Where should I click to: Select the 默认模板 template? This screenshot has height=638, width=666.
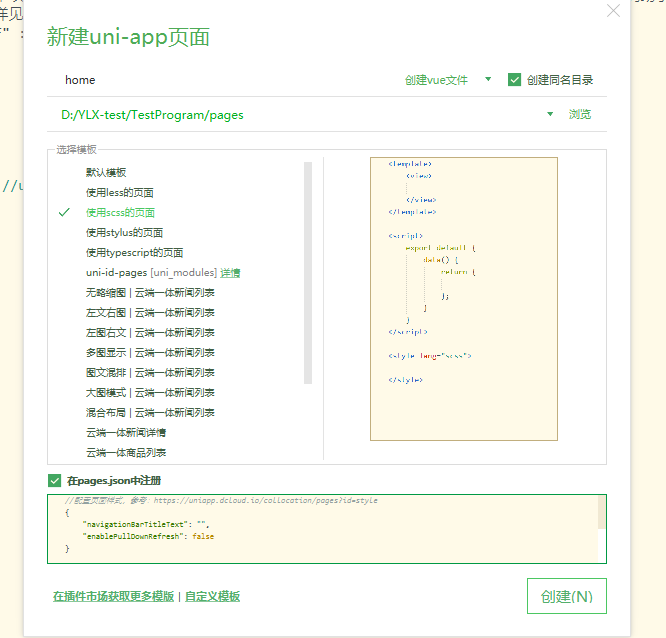point(106,172)
